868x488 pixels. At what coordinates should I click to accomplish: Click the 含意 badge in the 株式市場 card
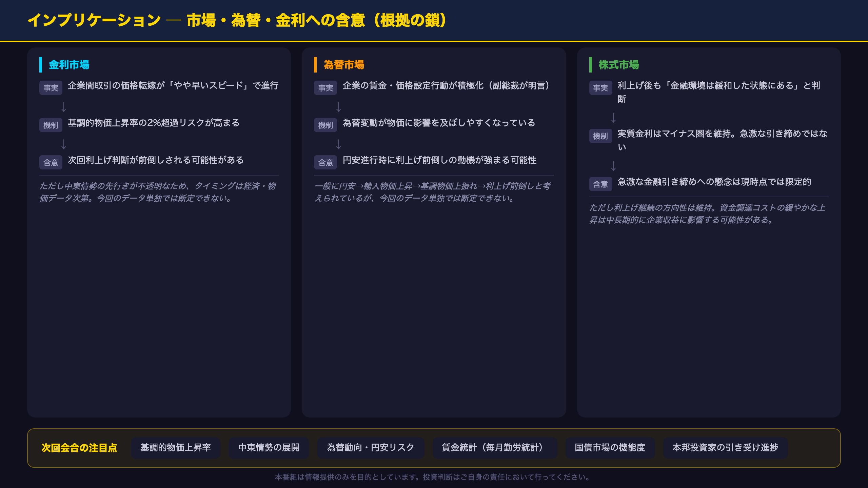click(600, 184)
